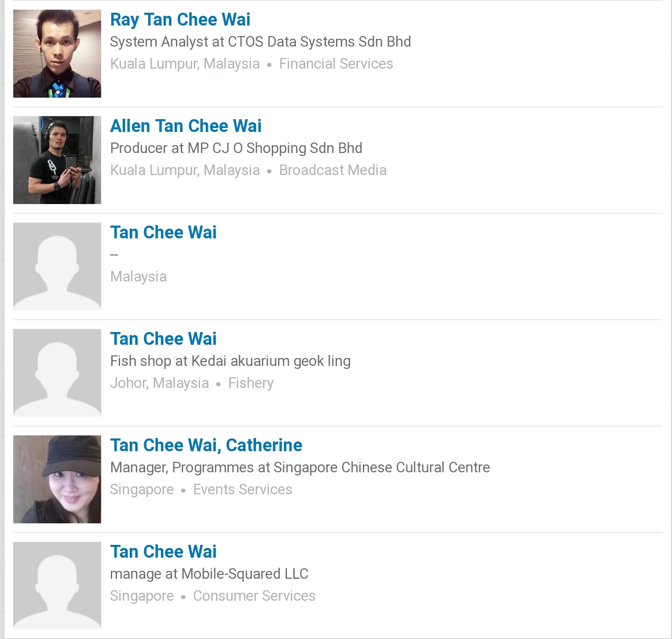Click the Financial Services industry label
Screen dimensions: 672x639
pyautogui.click(x=336, y=64)
